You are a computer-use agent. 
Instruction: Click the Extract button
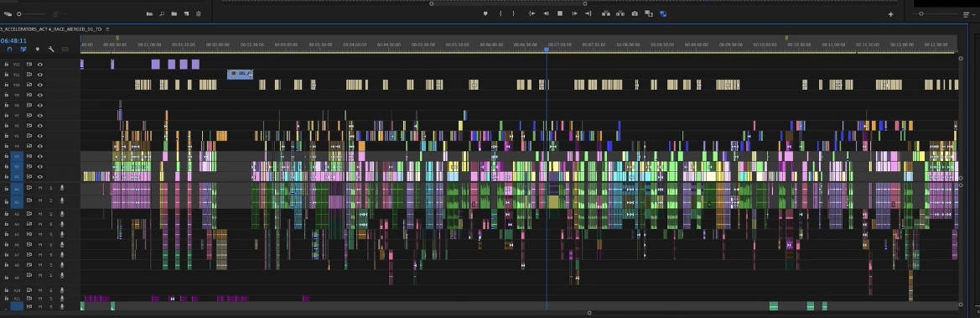coord(620,13)
